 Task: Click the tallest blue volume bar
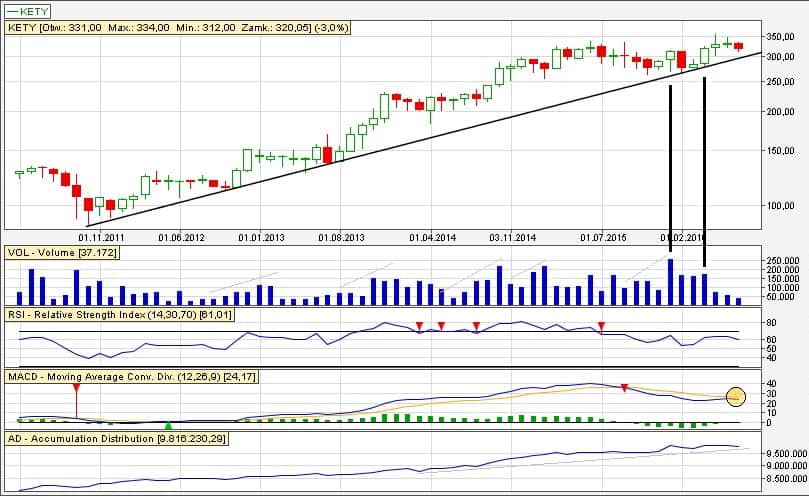pyautogui.click(x=670, y=281)
